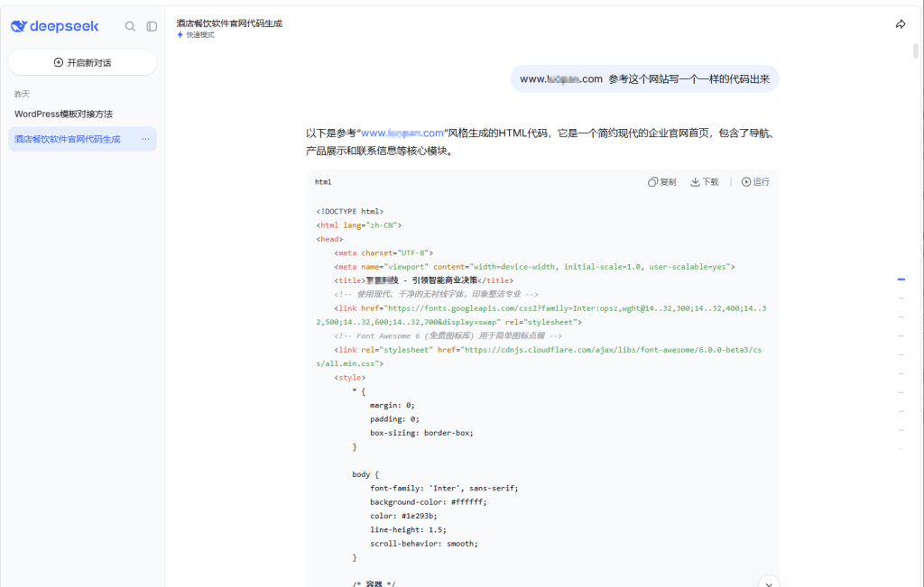This screenshot has height=587, width=924.
Task: Collapse the sidebar with panel icon
Action: point(152,26)
